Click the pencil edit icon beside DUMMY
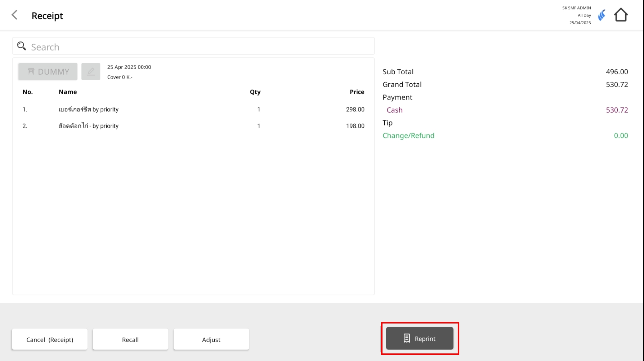Viewport: 644px width, 361px height. coord(91,71)
